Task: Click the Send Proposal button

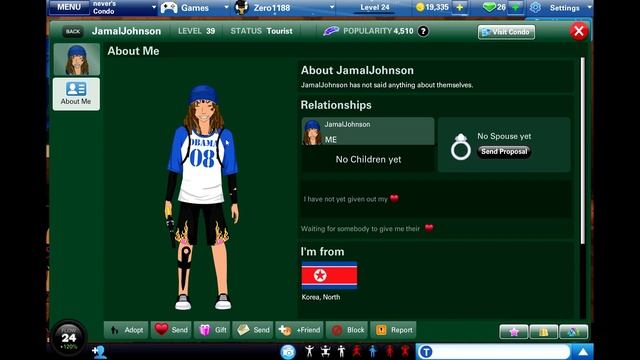Action: [x=504, y=151]
